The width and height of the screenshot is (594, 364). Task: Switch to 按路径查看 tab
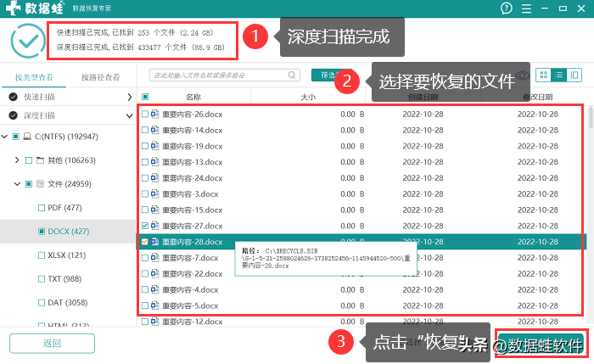click(100, 77)
